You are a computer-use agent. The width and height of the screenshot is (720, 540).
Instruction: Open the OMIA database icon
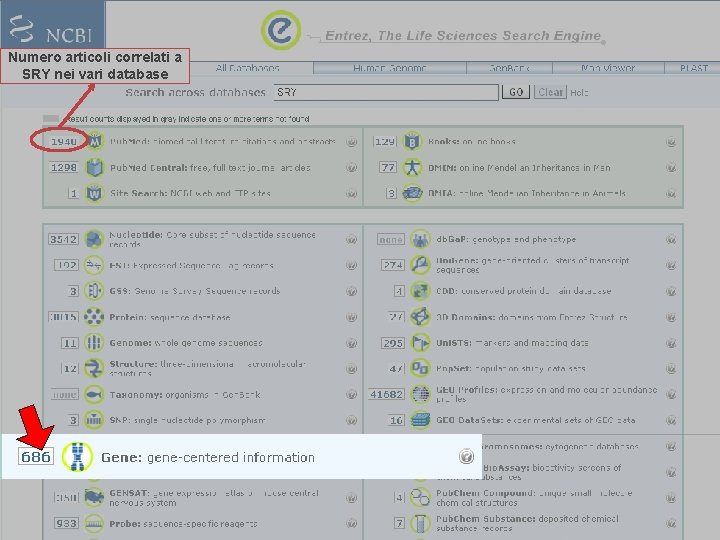tap(412, 193)
